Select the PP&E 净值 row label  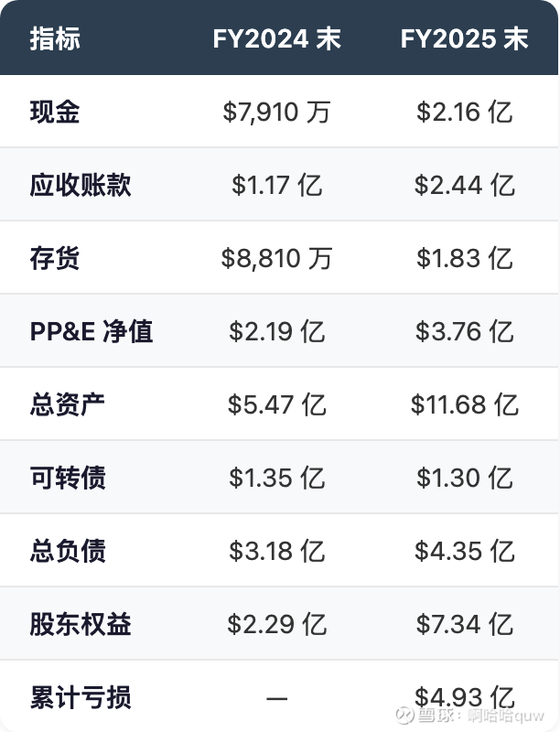(92, 331)
